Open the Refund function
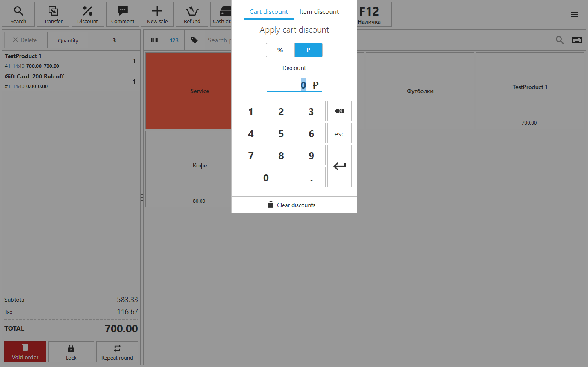The width and height of the screenshot is (588, 367). pos(192,14)
